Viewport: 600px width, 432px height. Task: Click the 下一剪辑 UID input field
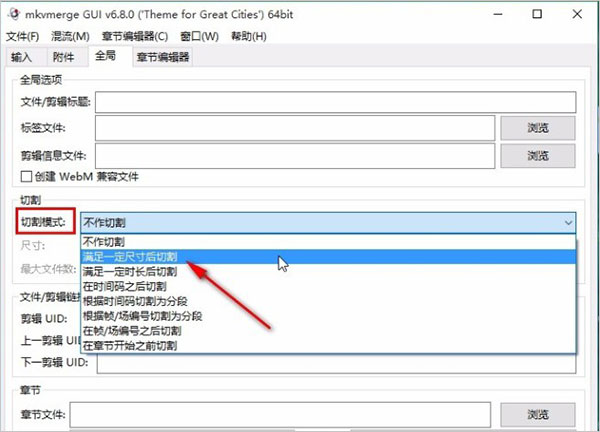point(336,364)
